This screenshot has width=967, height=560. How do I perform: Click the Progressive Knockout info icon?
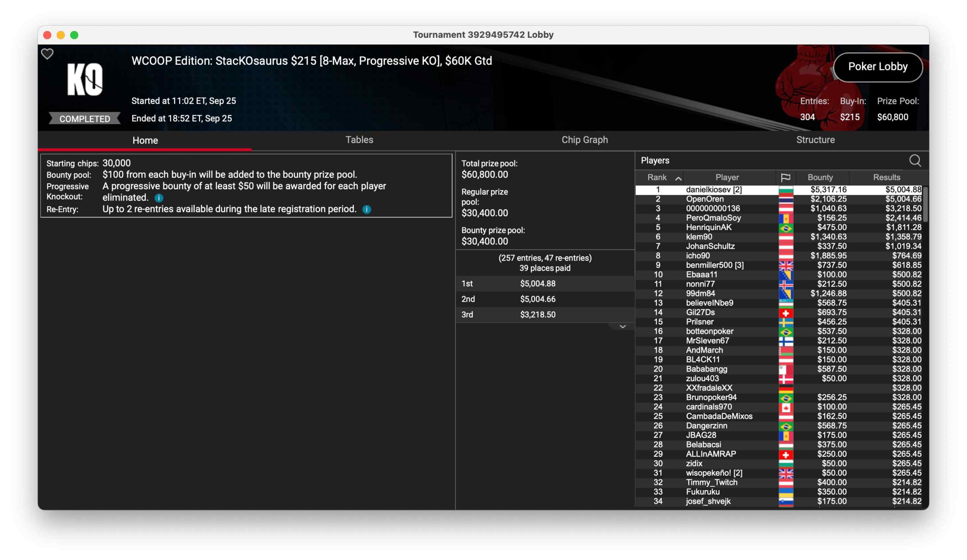point(159,198)
